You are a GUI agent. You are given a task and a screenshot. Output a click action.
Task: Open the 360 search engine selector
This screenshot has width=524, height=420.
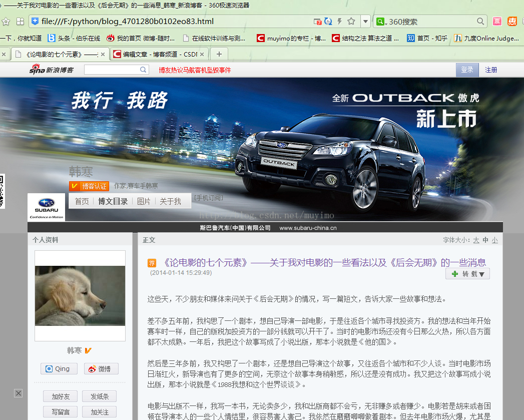[x=381, y=22]
